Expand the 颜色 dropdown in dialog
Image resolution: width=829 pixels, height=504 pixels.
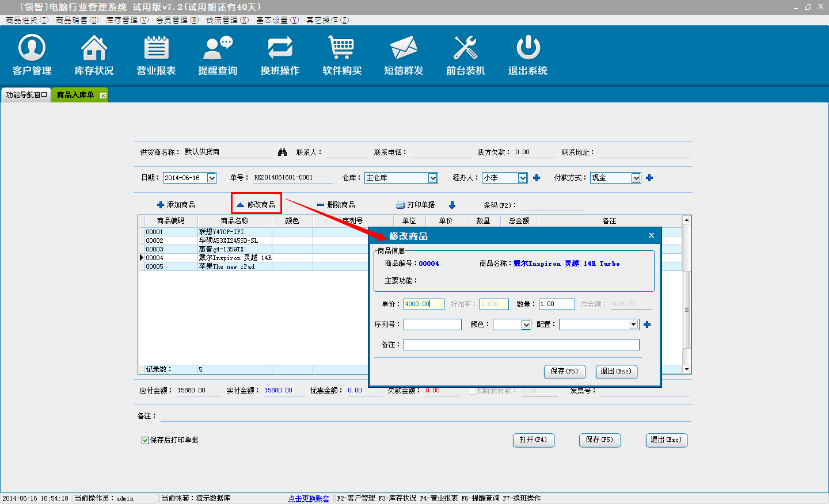(x=526, y=325)
